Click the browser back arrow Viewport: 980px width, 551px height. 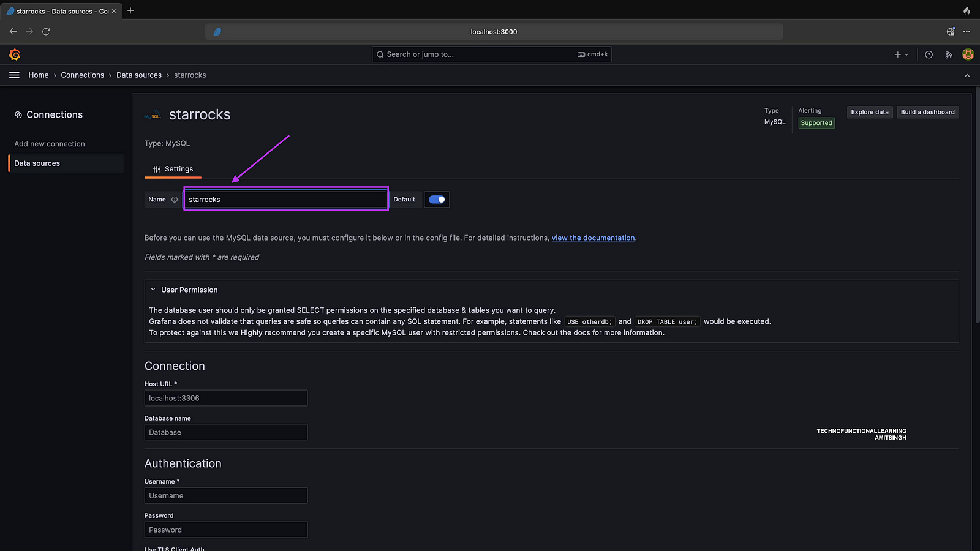click(13, 31)
